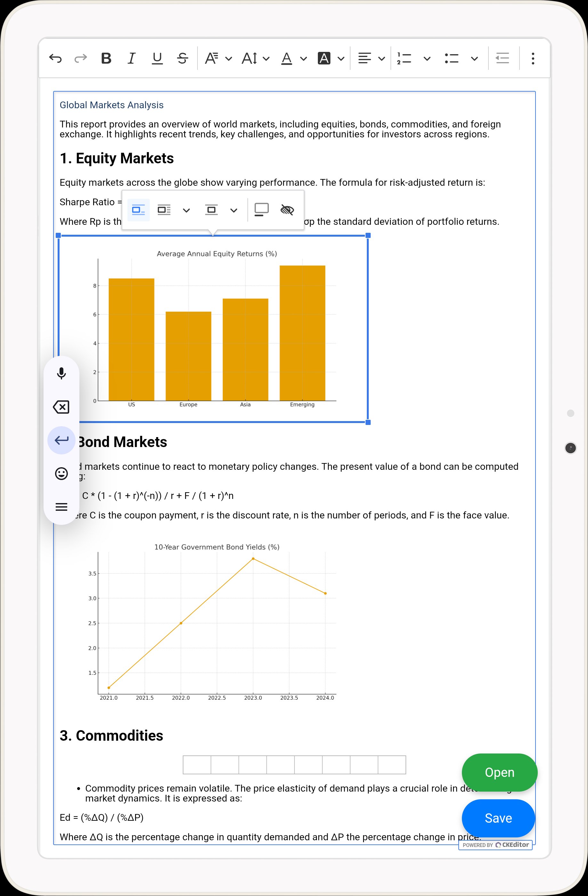Toggle strikethrough formatting

click(x=182, y=58)
